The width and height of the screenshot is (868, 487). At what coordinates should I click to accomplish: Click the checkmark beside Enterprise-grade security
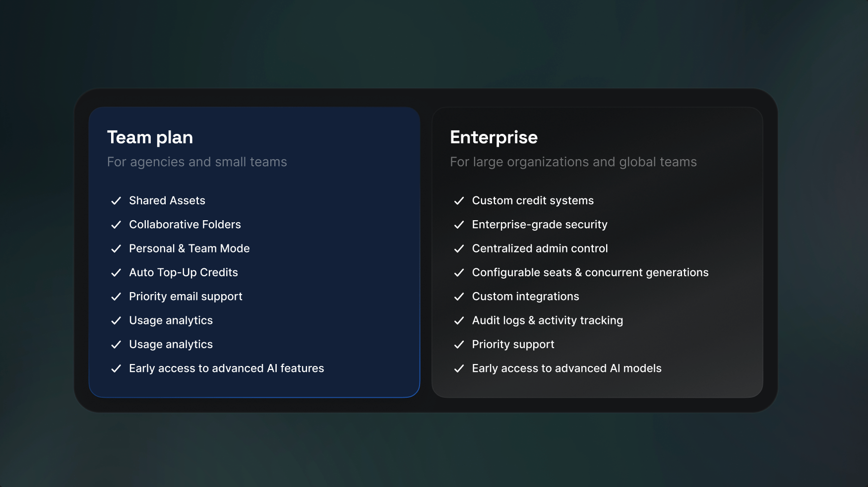point(459,225)
